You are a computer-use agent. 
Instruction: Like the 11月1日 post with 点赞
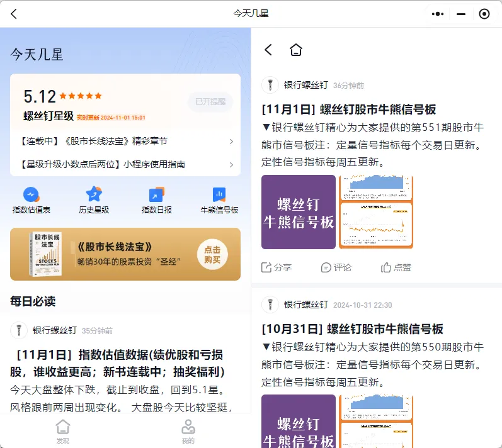point(396,267)
